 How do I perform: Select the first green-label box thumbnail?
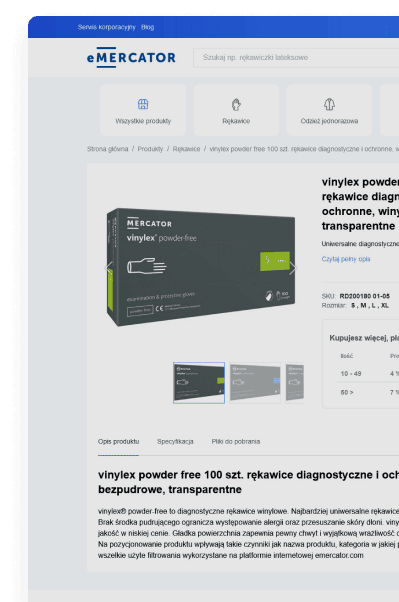tap(199, 383)
